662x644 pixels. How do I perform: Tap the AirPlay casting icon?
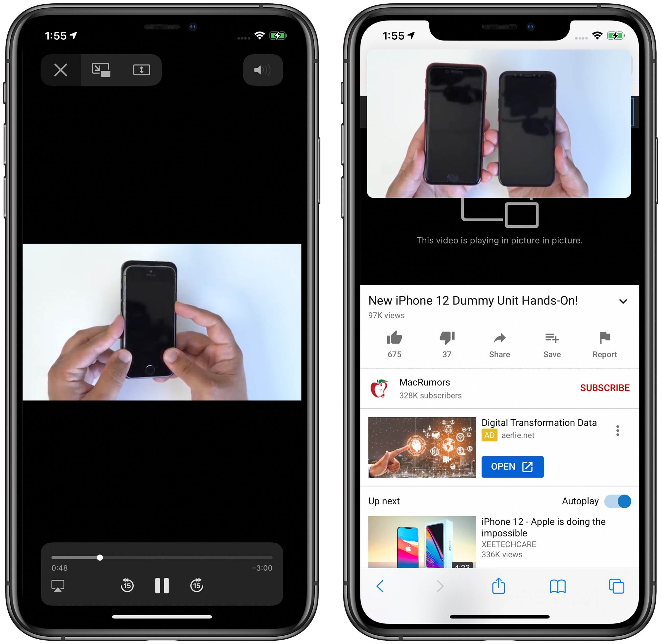pyautogui.click(x=58, y=587)
